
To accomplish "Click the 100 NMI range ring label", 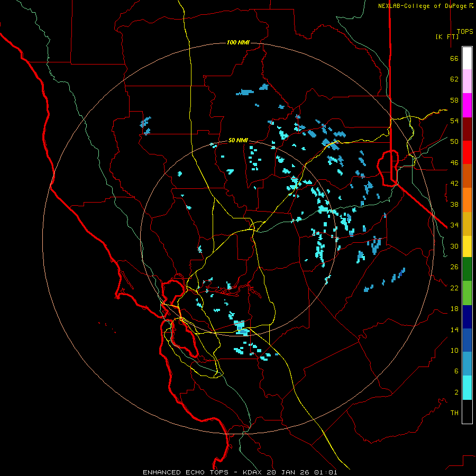I will pyautogui.click(x=238, y=42).
